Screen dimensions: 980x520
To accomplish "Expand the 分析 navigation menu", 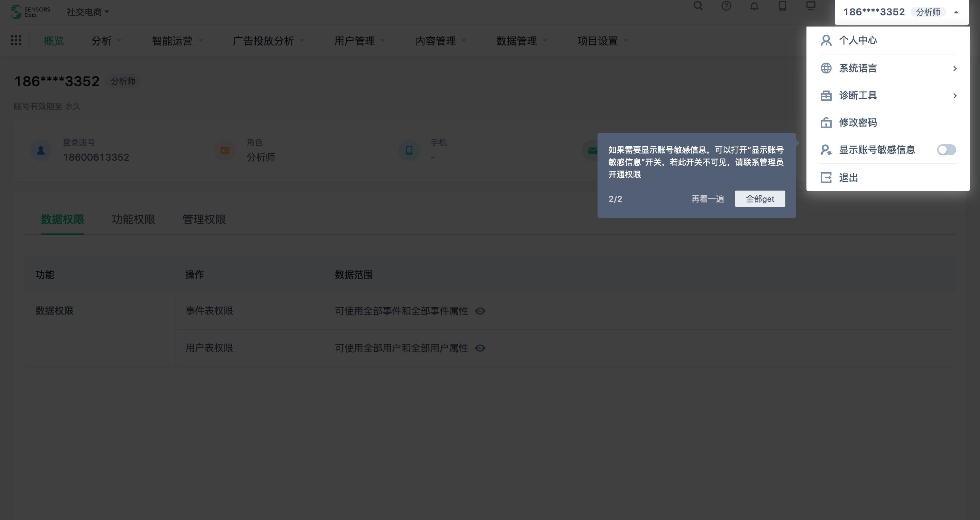I will click(x=106, y=41).
